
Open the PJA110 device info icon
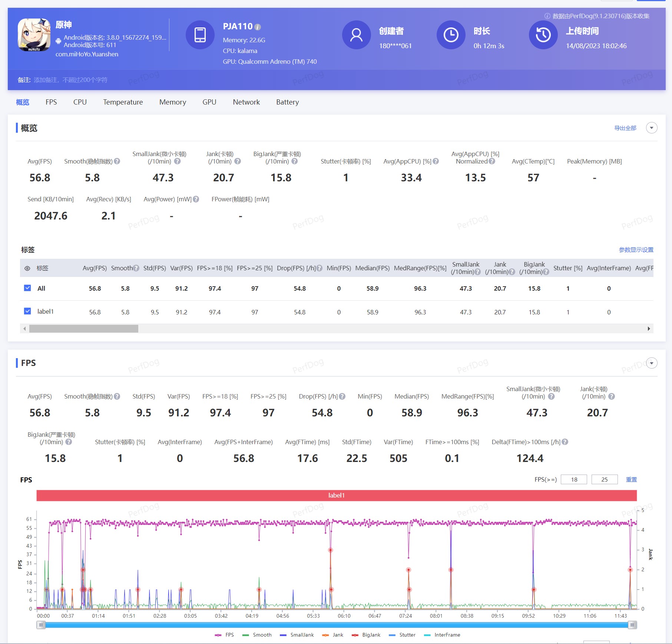pyautogui.click(x=258, y=27)
